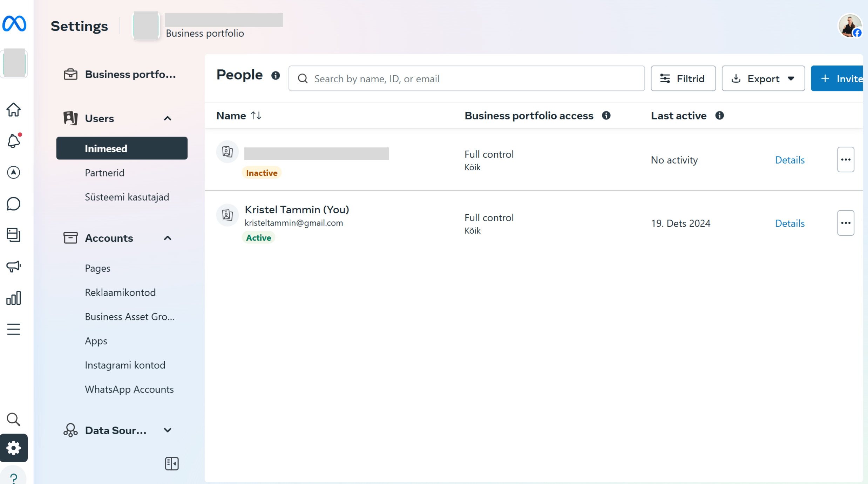Open the Ads megaphone icon

click(14, 267)
